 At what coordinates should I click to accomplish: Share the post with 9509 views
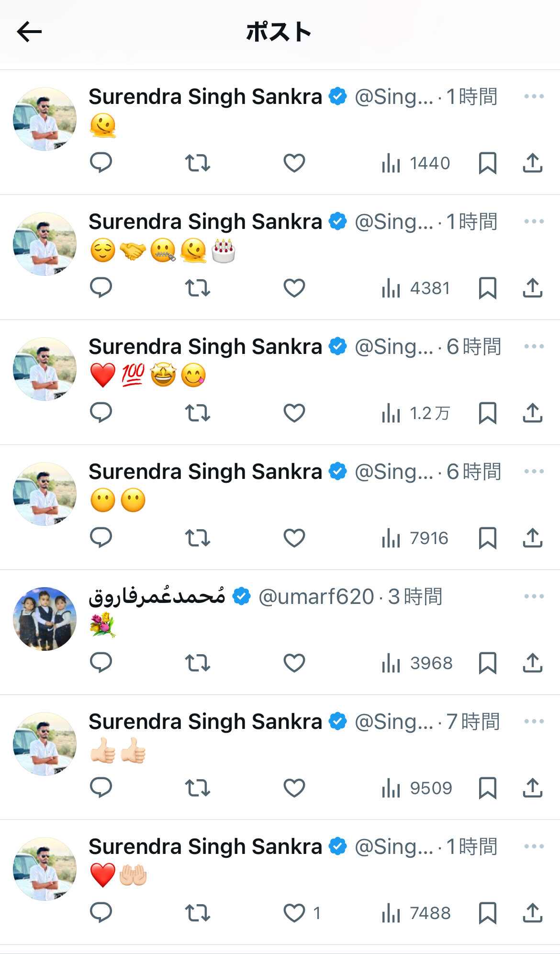[532, 788]
